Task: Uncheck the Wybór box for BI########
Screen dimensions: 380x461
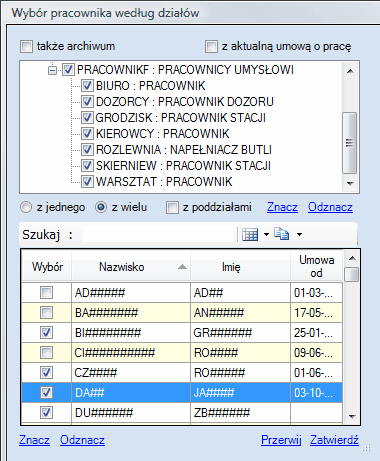Action: point(46,333)
